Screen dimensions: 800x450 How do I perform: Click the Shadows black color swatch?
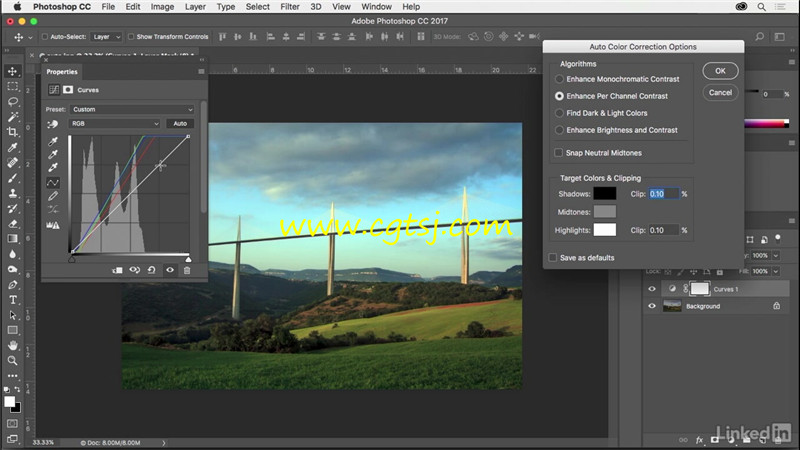click(605, 194)
